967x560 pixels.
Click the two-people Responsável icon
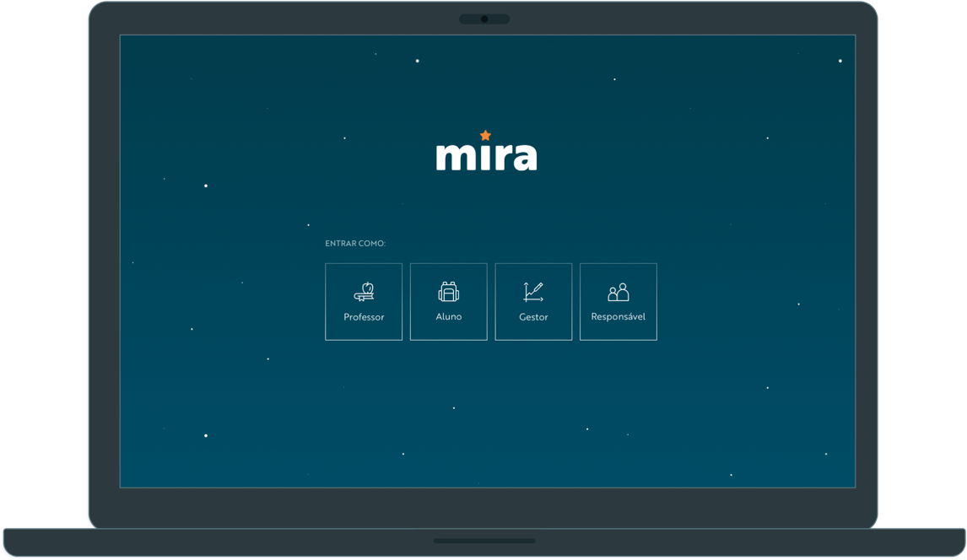619,293
